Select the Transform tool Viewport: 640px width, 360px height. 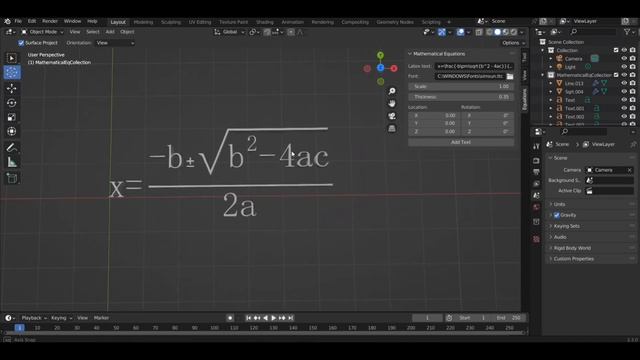[12, 131]
